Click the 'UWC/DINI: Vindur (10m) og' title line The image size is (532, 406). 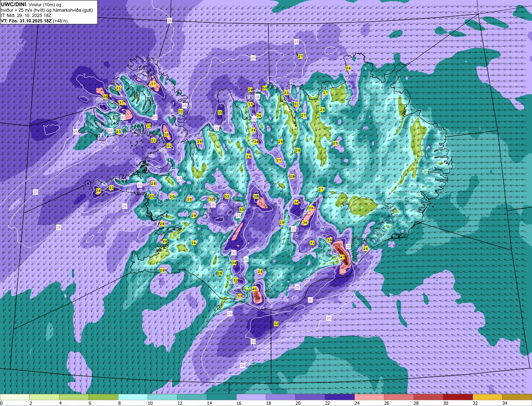click(31, 4)
